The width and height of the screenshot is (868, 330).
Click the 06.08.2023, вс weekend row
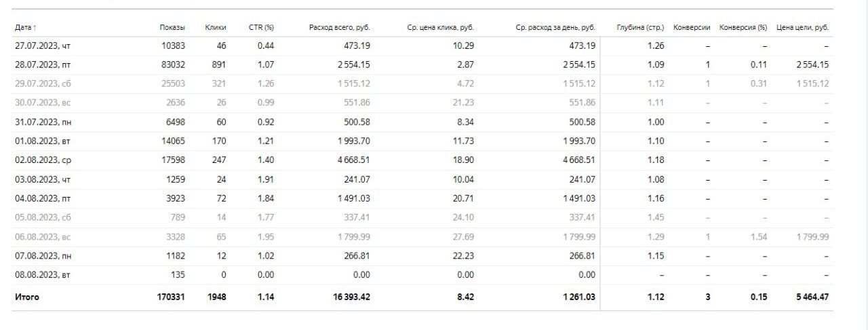pyautogui.click(x=422, y=236)
